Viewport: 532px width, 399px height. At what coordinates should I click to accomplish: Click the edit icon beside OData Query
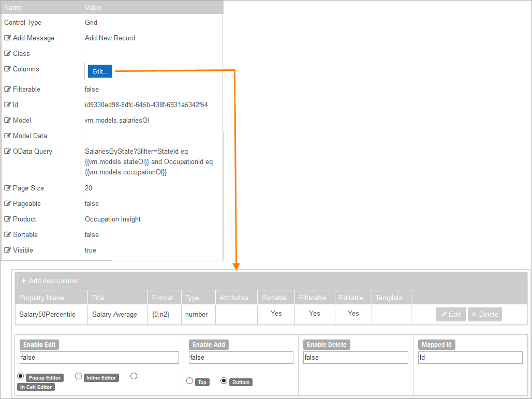coord(8,152)
